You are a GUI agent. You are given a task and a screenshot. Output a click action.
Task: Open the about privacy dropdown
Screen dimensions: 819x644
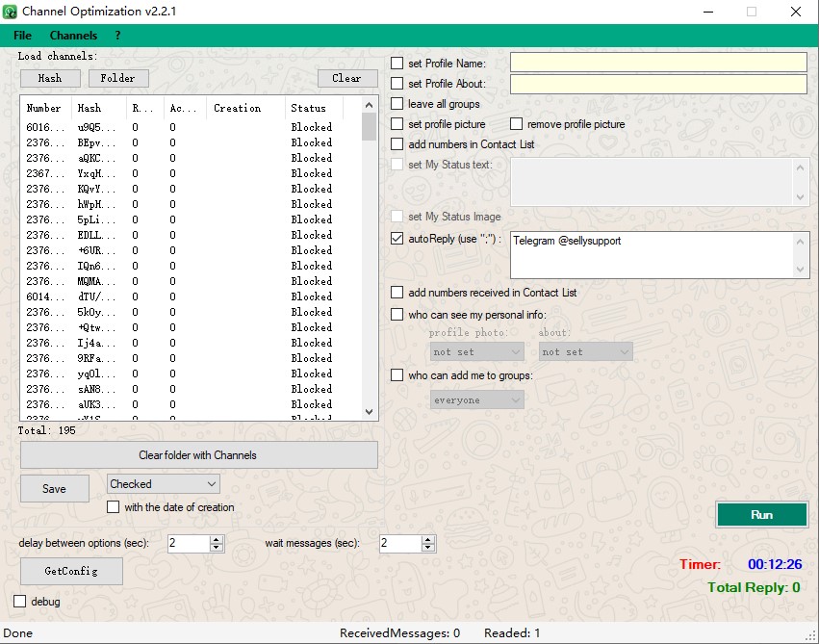pos(585,352)
